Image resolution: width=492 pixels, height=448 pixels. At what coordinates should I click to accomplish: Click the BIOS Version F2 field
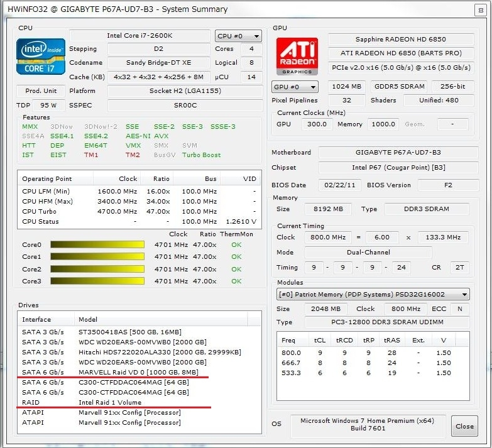[x=448, y=185]
